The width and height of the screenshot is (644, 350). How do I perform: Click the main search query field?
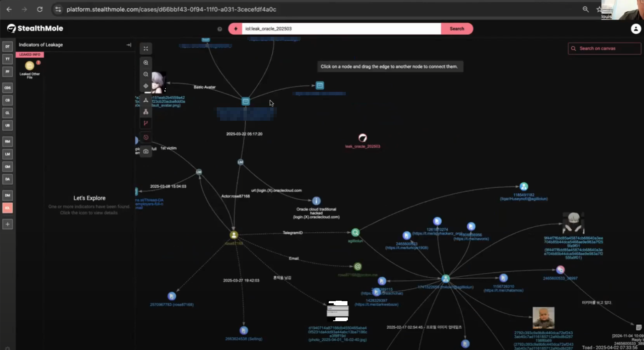pyautogui.click(x=341, y=29)
